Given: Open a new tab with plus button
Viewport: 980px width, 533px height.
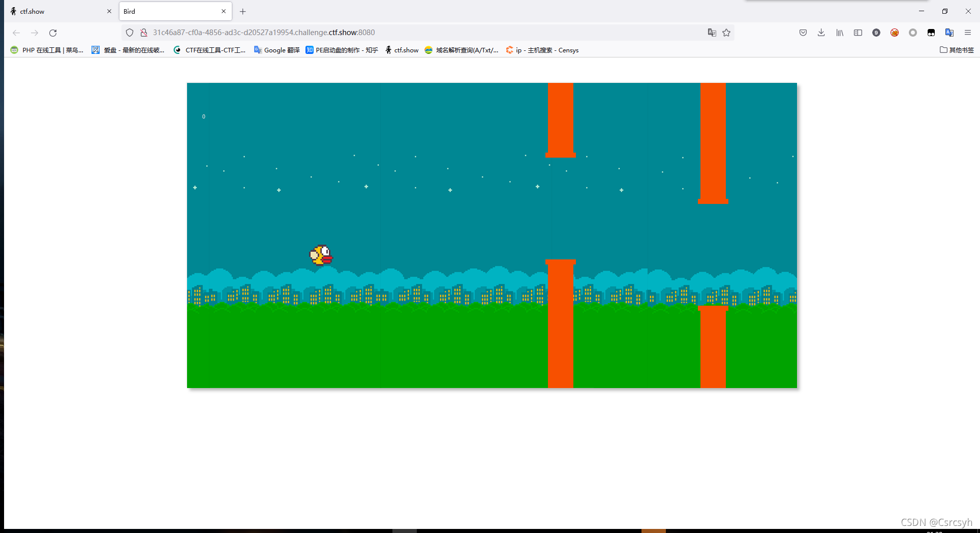Looking at the screenshot, I should (x=243, y=11).
